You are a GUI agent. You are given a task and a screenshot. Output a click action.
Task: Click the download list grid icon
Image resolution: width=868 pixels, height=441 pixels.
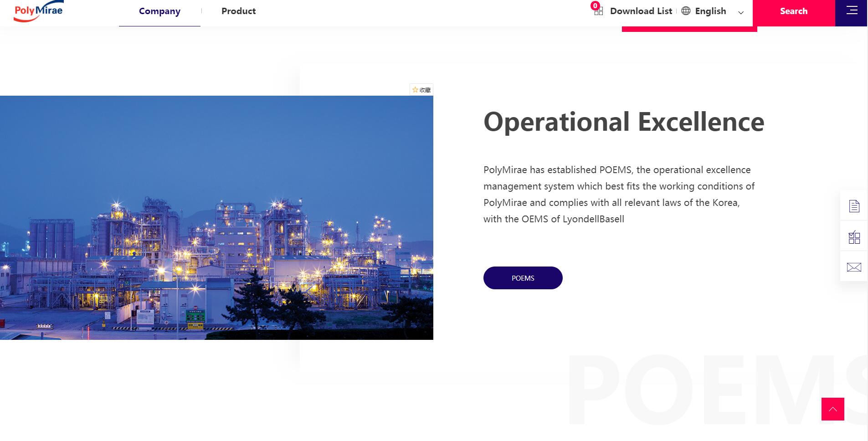coord(599,11)
